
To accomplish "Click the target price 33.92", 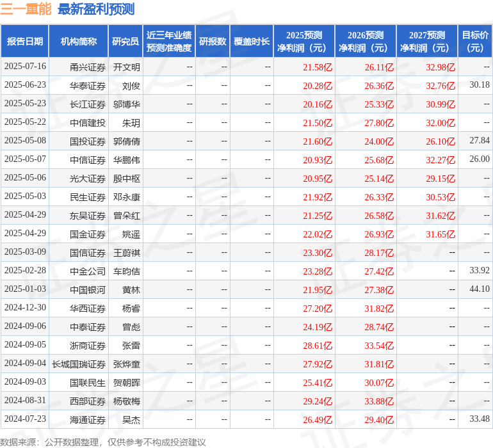I will (480, 270).
